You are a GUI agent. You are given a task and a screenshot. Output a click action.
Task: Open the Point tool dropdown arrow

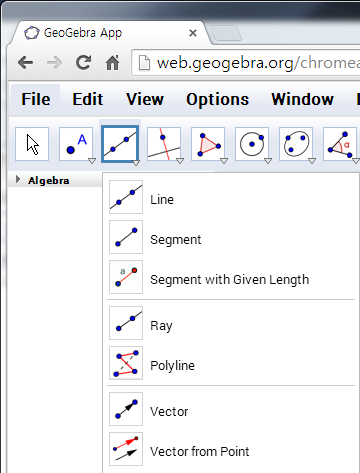click(92, 161)
